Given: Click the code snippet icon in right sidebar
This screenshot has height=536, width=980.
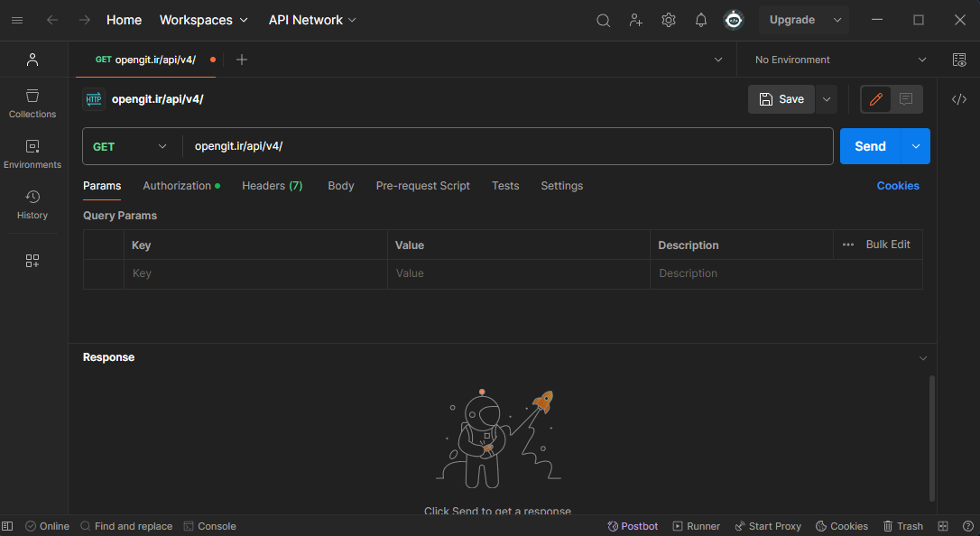Looking at the screenshot, I should (x=959, y=99).
